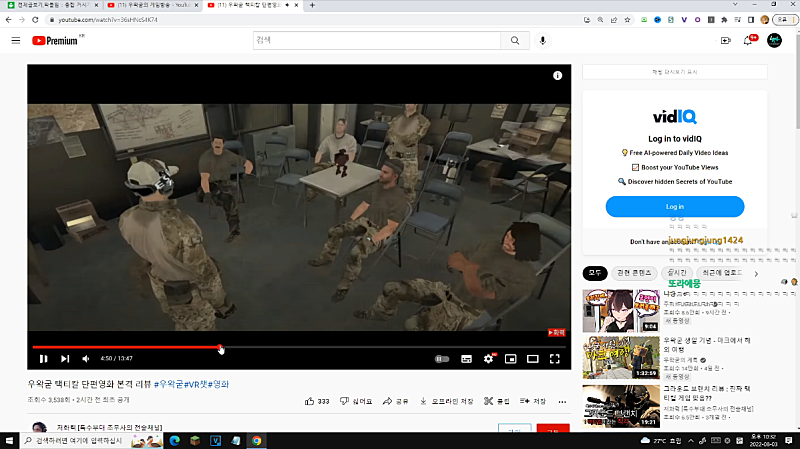Image resolution: width=800 pixels, height=449 pixels.
Task: Open the 1:32:59 Minecraft video thumbnail
Action: click(621, 358)
